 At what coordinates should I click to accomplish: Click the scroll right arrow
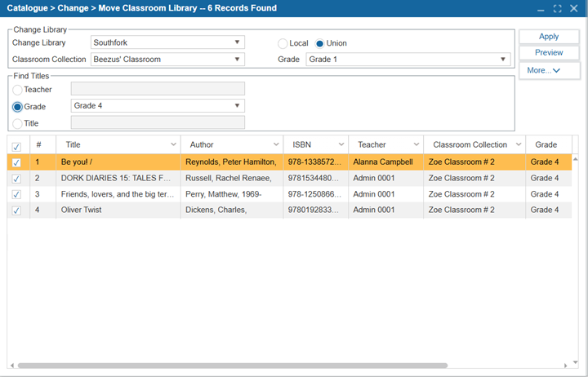coord(565,366)
